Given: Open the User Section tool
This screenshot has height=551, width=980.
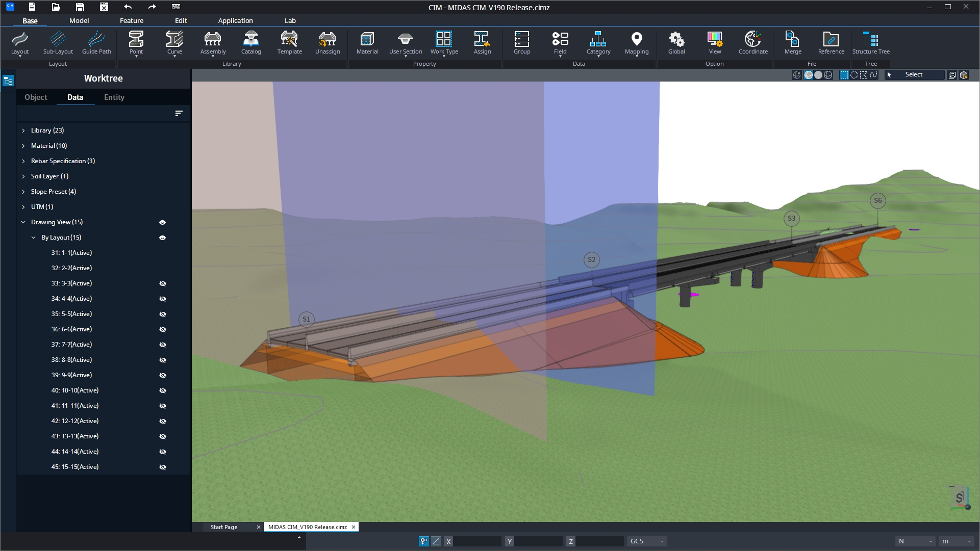Looking at the screenshot, I should [406, 43].
